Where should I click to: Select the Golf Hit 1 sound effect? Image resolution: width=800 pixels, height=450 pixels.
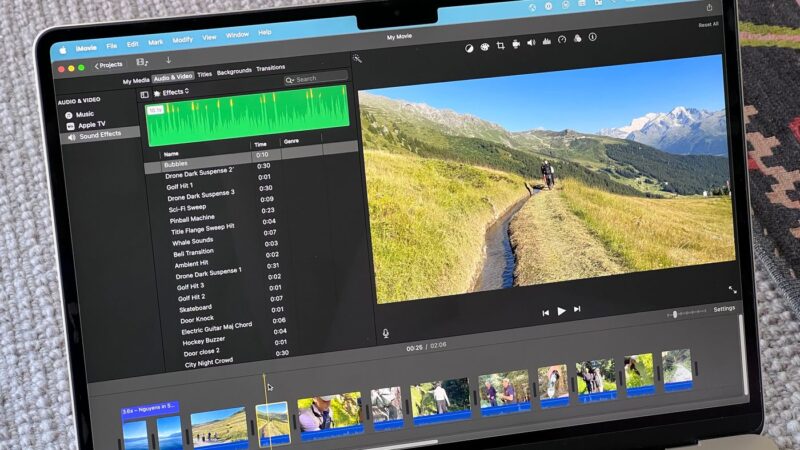pyautogui.click(x=180, y=187)
